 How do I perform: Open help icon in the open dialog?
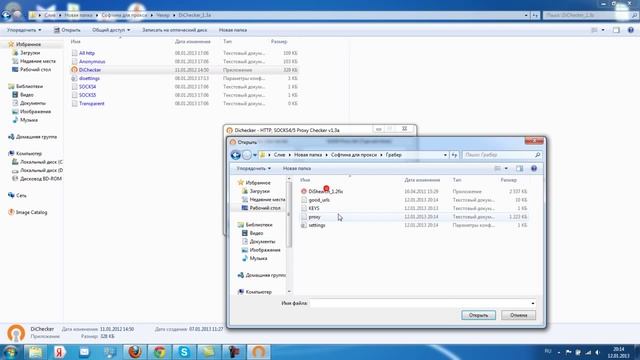[x=534, y=169]
